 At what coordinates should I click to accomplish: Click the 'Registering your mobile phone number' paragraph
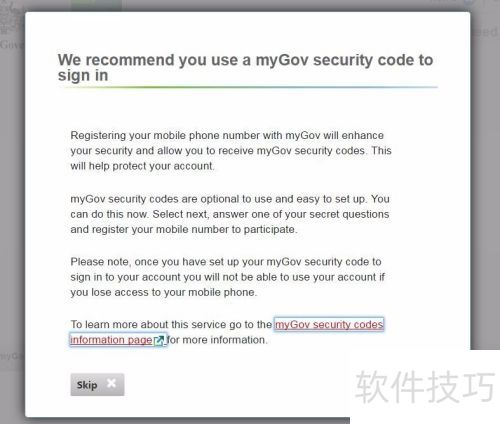(231, 151)
